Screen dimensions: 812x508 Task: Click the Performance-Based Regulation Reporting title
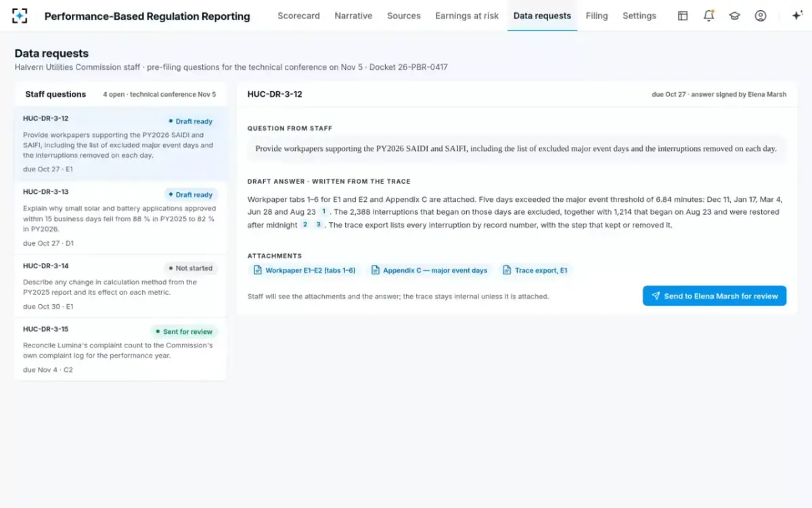pos(147,16)
